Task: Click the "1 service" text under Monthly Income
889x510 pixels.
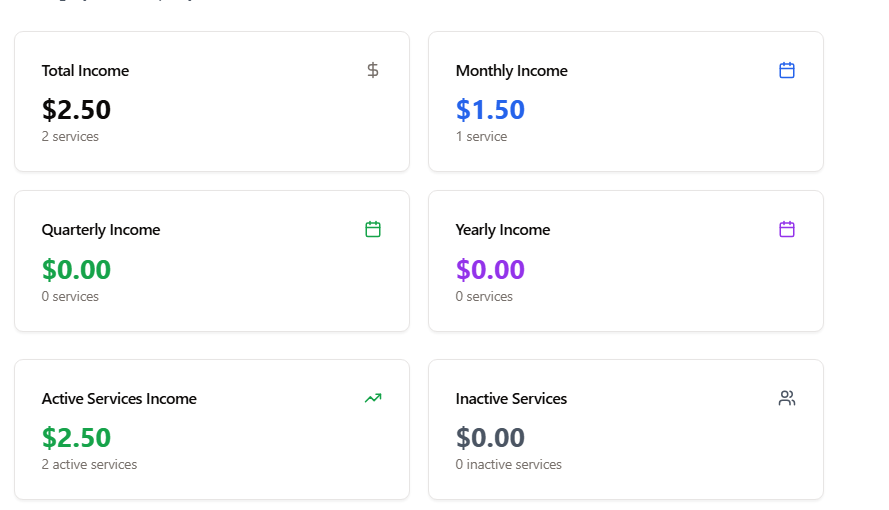Action: coord(481,136)
